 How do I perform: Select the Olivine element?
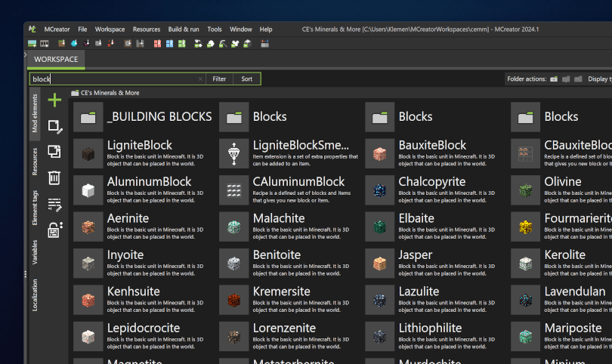[561, 190]
